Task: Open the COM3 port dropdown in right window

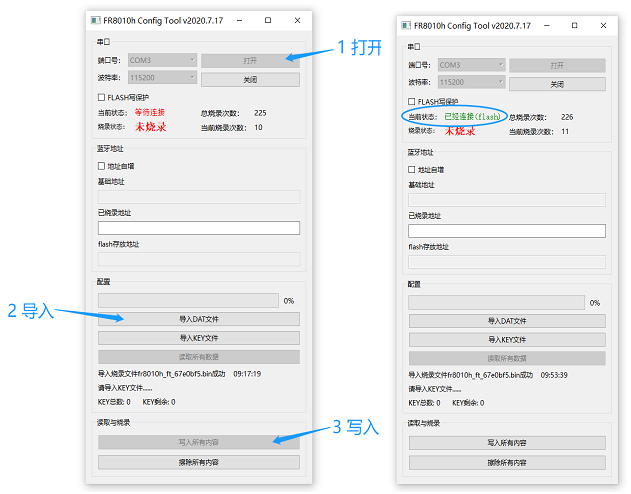Action: (x=468, y=65)
